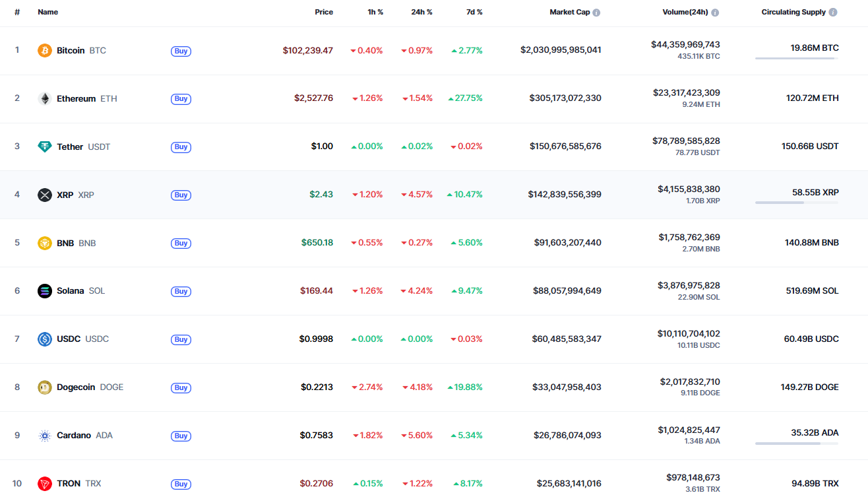Click the Dogecoin logo icon
This screenshot has height=497, width=868.
(45, 387)
